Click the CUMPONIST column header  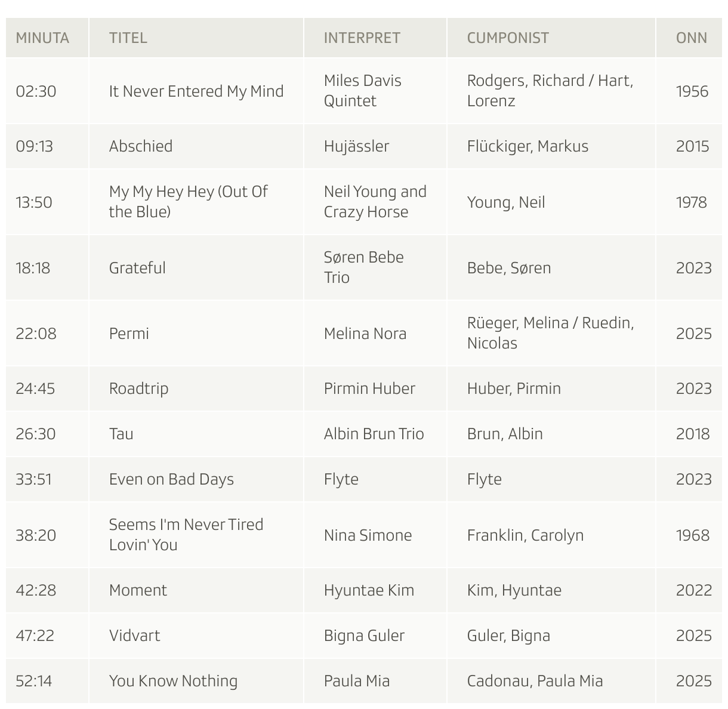click(507, 38)
